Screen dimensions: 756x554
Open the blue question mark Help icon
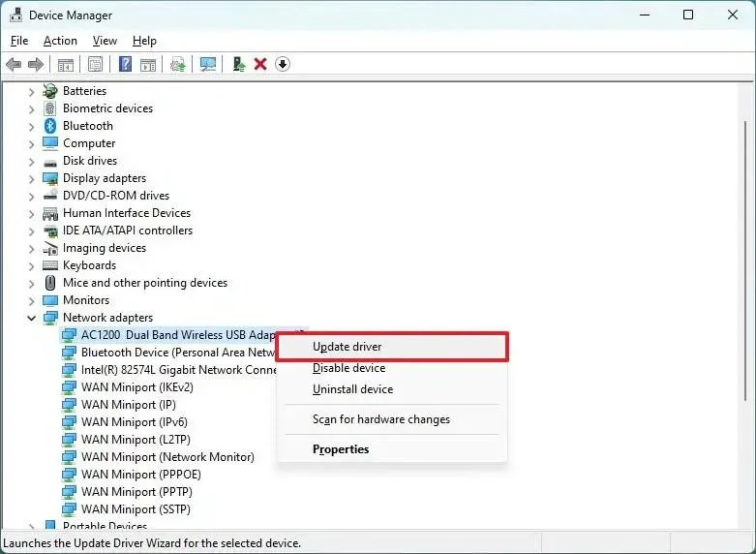click(125, 64)
